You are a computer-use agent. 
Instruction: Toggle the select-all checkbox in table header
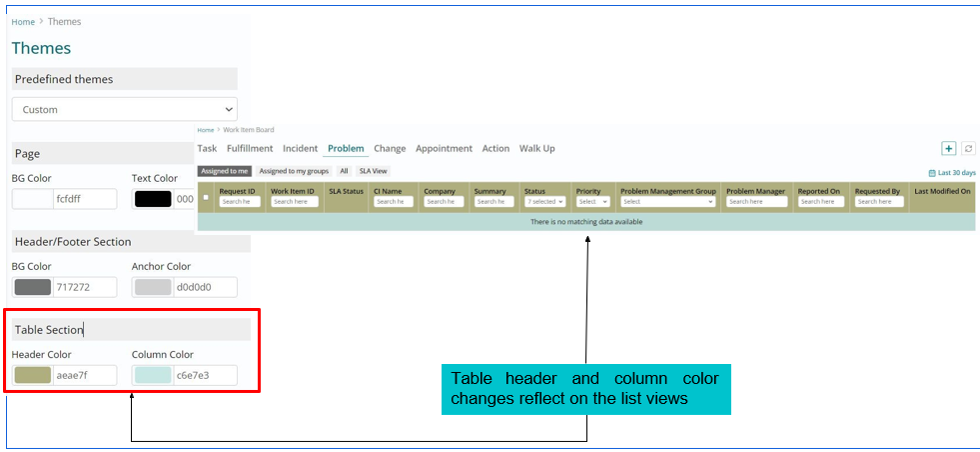206,197
